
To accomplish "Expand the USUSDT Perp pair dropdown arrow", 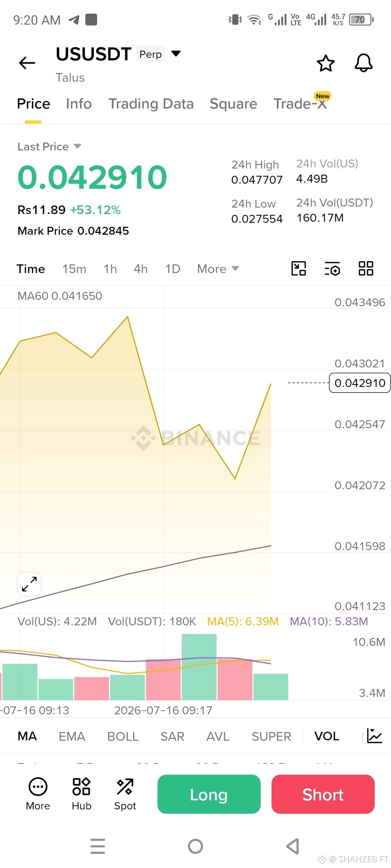I will click(176, 54).
